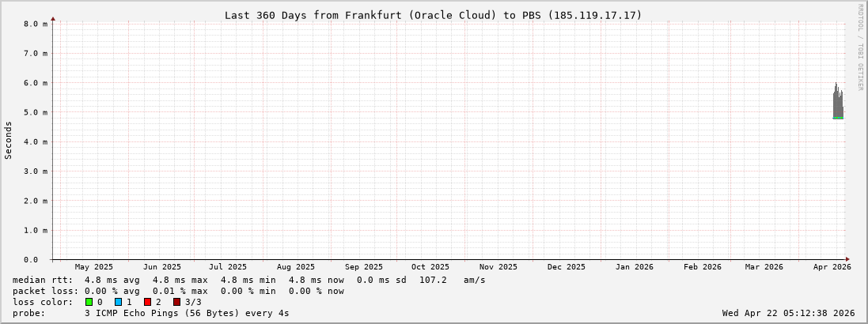Viewport: 868px width, 324px height.
Task: Click the blue loss color swatch for 1
Action: [x=118, y=302]
